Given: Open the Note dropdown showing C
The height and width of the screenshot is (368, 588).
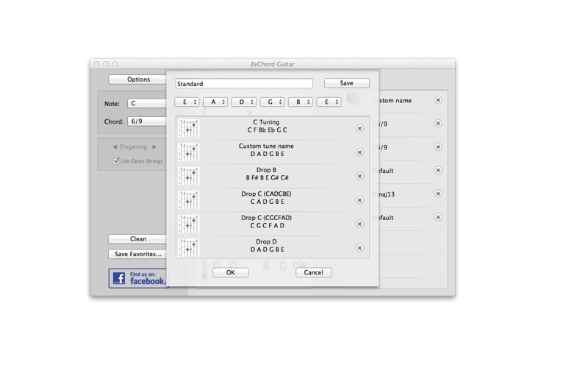Looking at the screenshot, I should pos(147,103).
